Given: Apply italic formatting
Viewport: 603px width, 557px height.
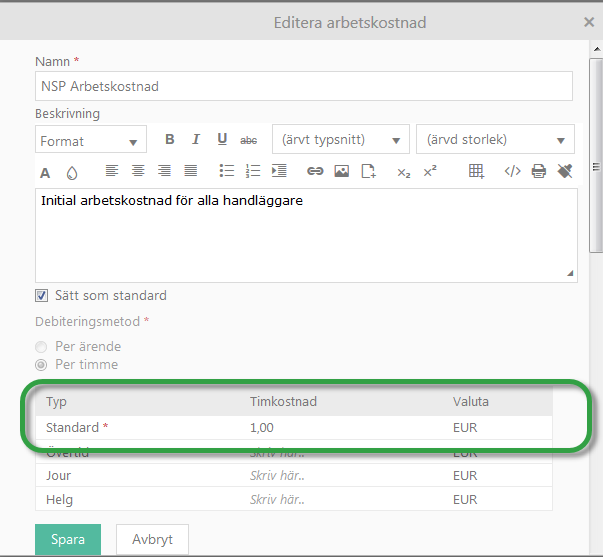Looking at the screenshot, I should pos(196,140).
